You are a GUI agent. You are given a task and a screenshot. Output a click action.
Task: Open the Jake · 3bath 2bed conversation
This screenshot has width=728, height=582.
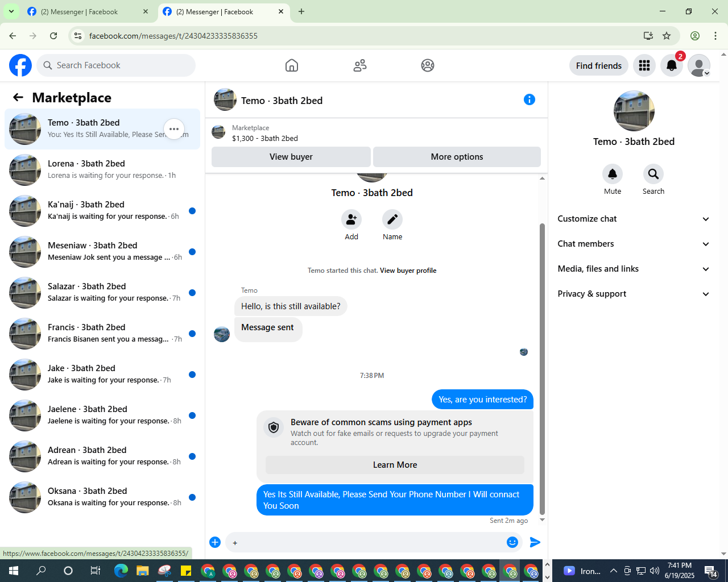point(102,375)
